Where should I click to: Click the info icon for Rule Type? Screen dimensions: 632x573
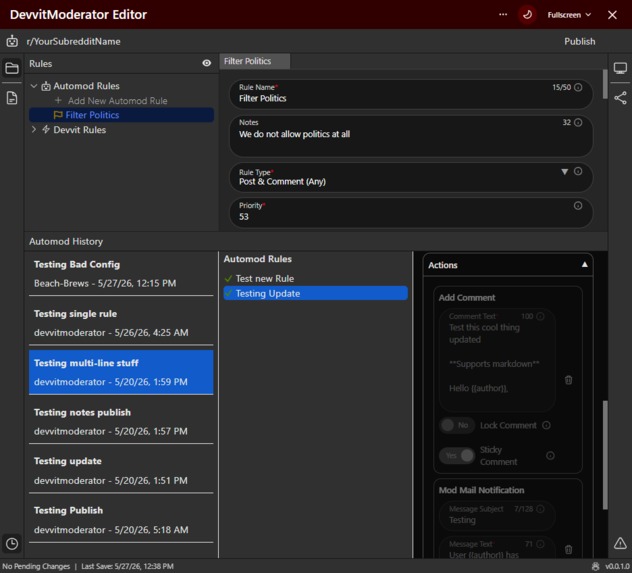pos(578,171)
